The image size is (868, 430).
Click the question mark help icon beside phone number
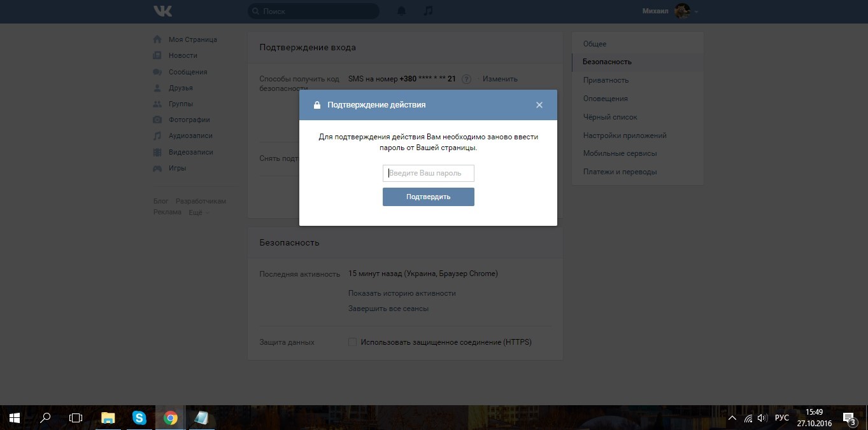pos(466,79)
